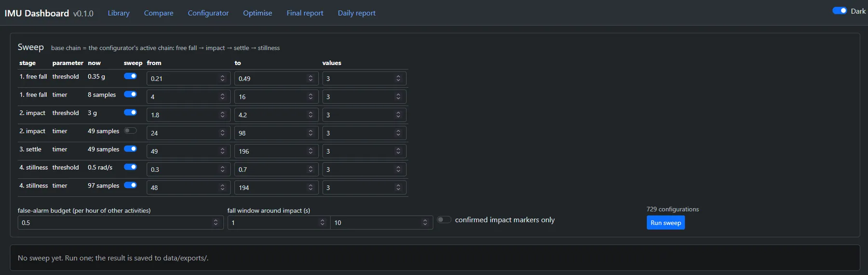Click stepper arrows on stillness timer from
This screenshot has height=275, width=868.
click(x=222, y=187)
